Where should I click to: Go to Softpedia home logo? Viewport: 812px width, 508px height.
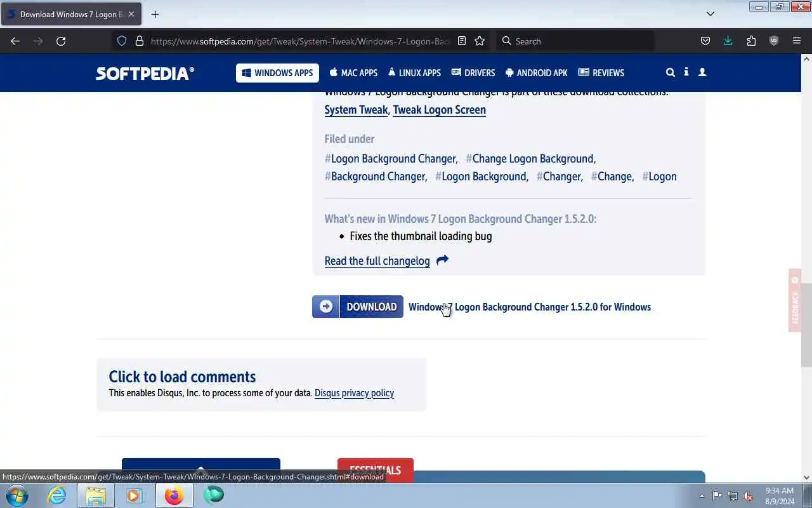click(145, 73)
